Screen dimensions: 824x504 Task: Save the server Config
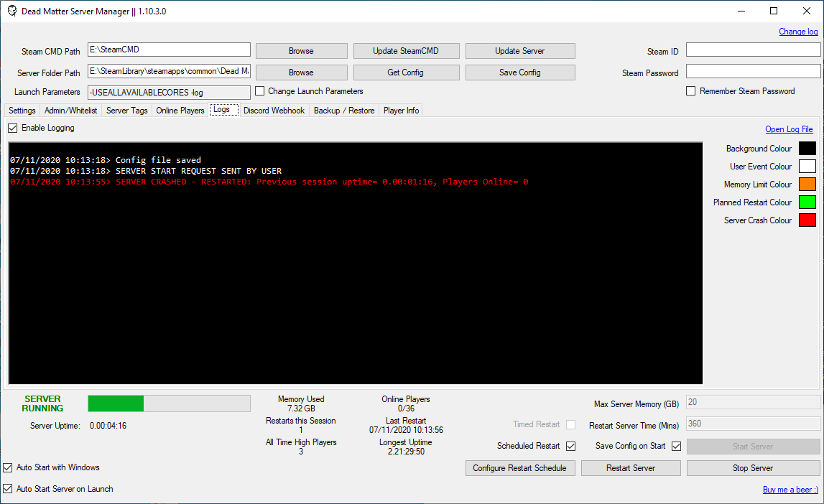[x=519, y=72]
